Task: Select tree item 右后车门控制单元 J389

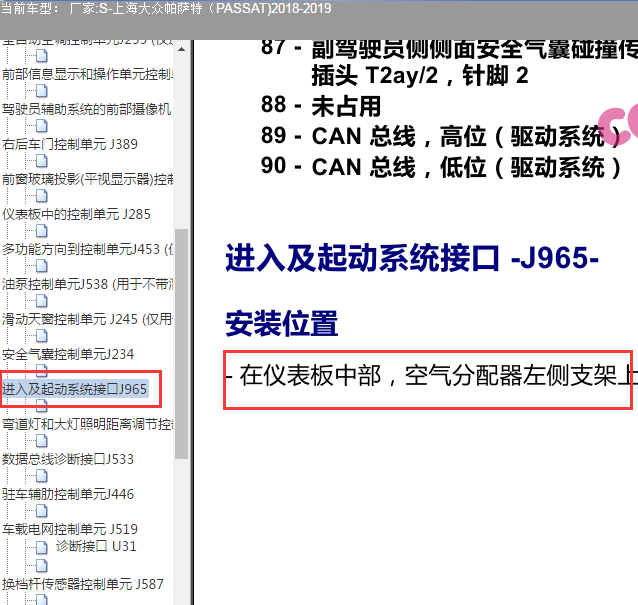Action: (70, 144)
